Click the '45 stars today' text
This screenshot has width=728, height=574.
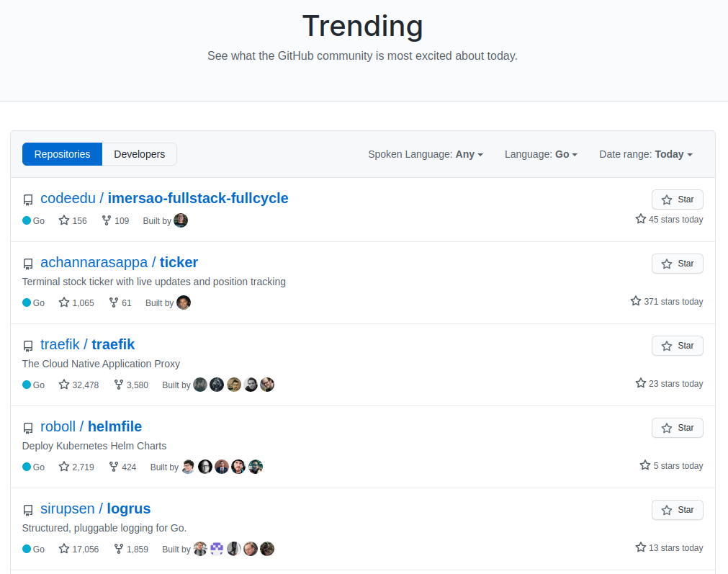675,220
